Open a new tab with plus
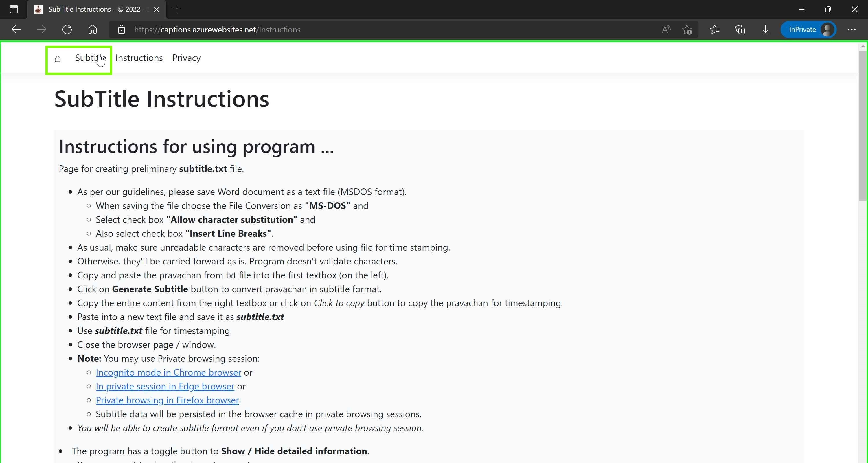868x463 pixels. pos(176,9)
